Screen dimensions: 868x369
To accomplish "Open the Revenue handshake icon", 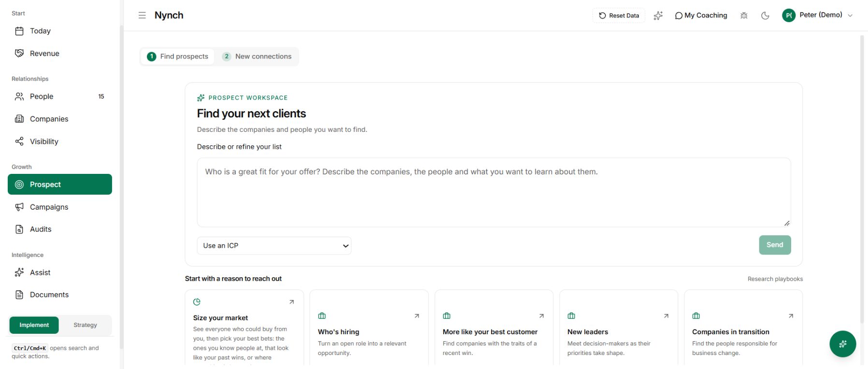I will coord(19,53).
